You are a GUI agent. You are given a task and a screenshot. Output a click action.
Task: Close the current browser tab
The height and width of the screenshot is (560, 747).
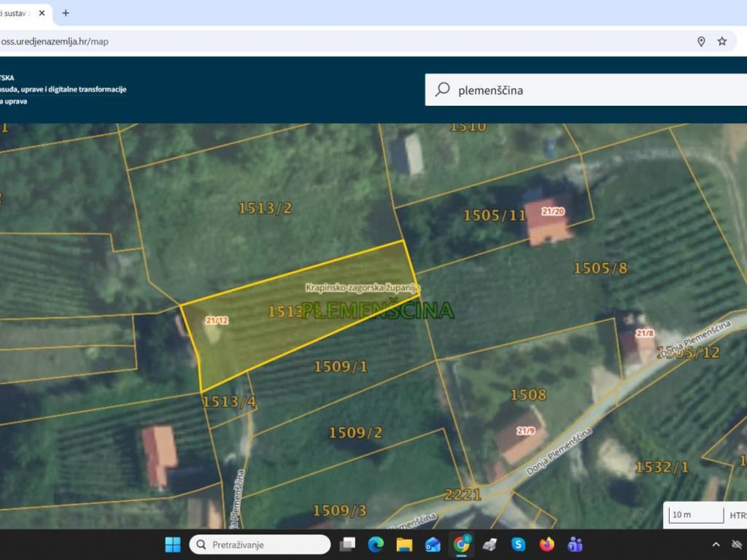click(42, 13)
